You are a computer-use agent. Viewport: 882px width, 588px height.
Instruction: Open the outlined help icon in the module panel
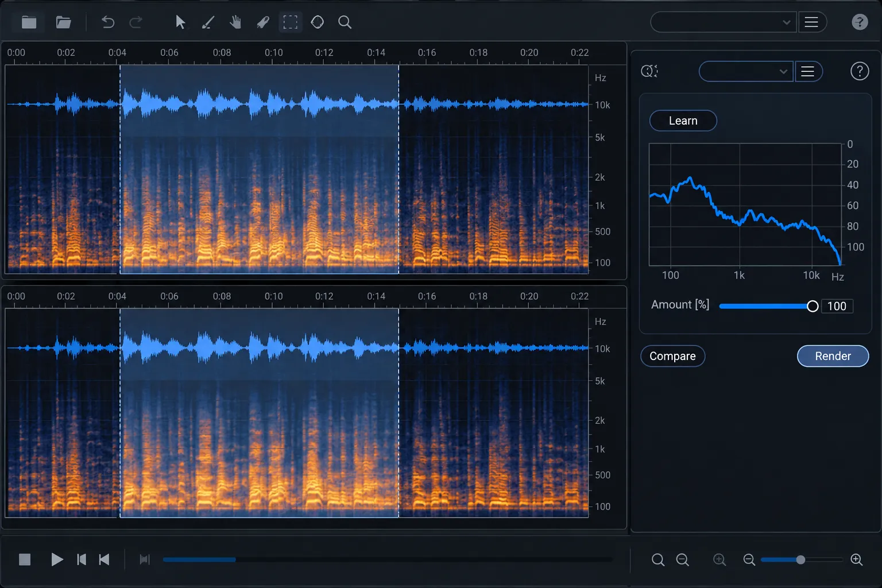(860, 71)
